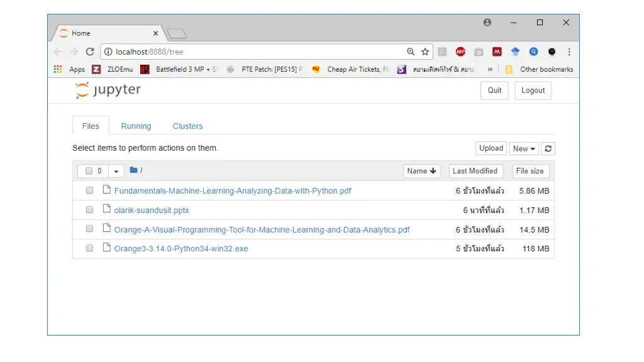Image resolution: width=644 pixels, height=362 pixels.
Task: Open the root folder icon in breadcrumb
Action: (x=133, y=170)
